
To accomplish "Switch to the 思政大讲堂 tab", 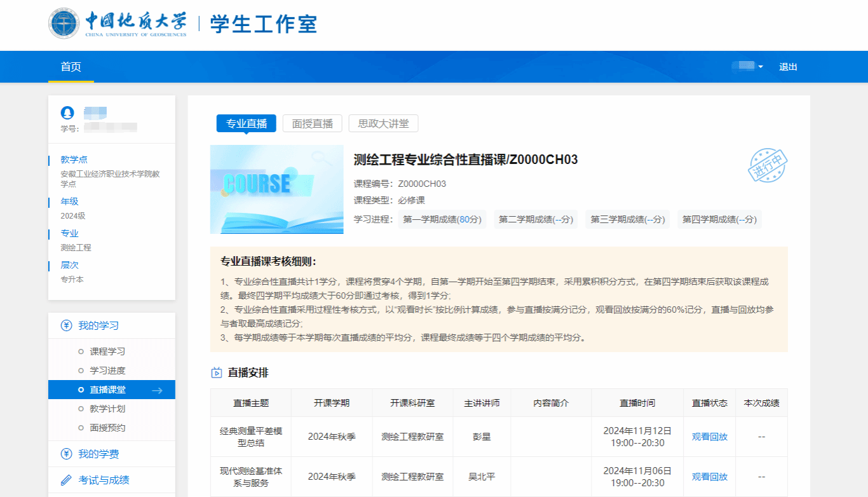I will pyautogui.click(x=383, y=123).
